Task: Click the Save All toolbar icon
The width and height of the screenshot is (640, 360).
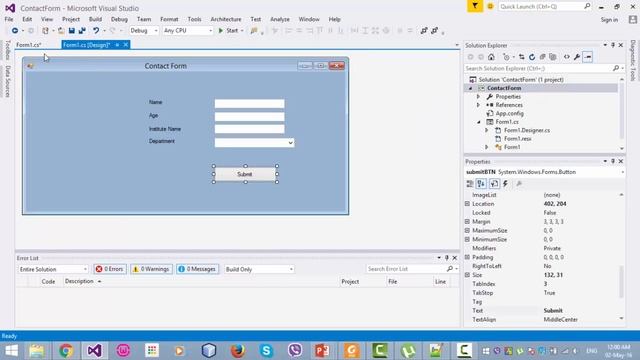Action: click(82, 31)
